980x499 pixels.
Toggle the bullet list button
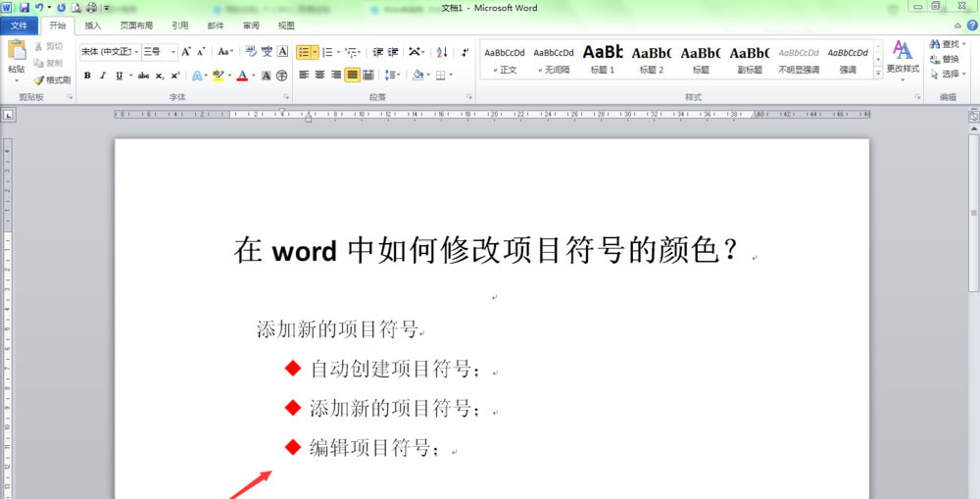point(304,52)
